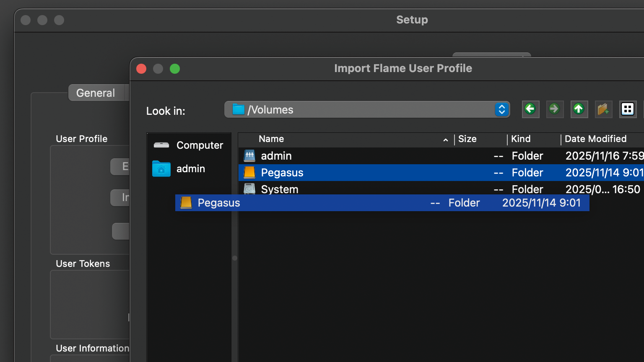Screen dimensions: 644x362
Task: Toggle sort order arrow on Name column
Action: (x=445, y=140)
